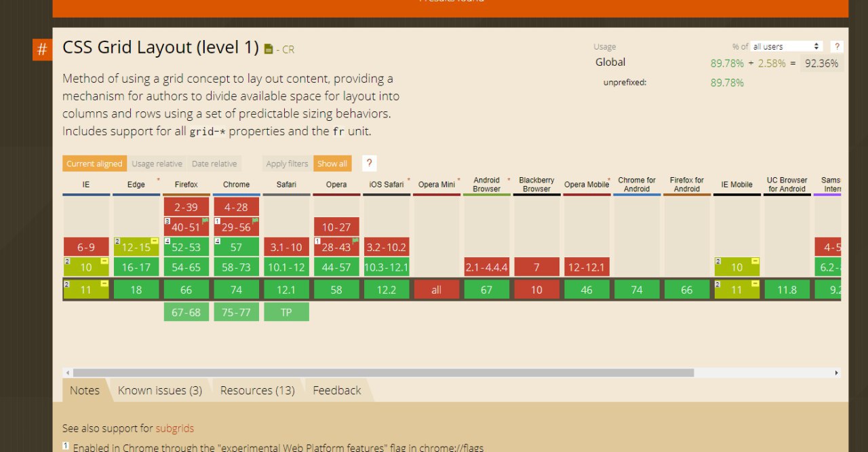Screen dimensions: 868x452
Task: Click the yellow minus badge on IE 11
Action: coord(104,284)
